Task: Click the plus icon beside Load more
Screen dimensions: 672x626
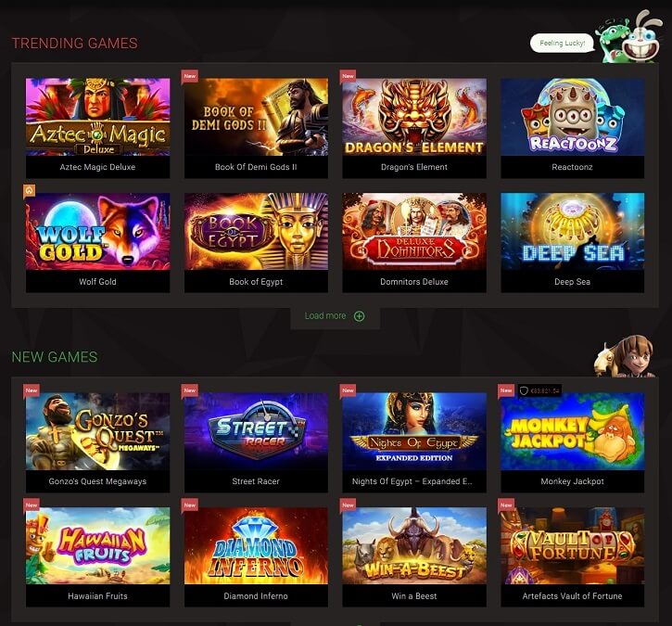Action: [359, 316]
